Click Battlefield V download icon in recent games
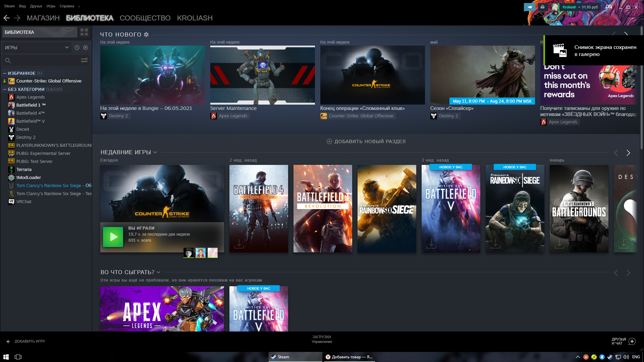The height and width of the screenshot is (362, 644). (431, 244)
